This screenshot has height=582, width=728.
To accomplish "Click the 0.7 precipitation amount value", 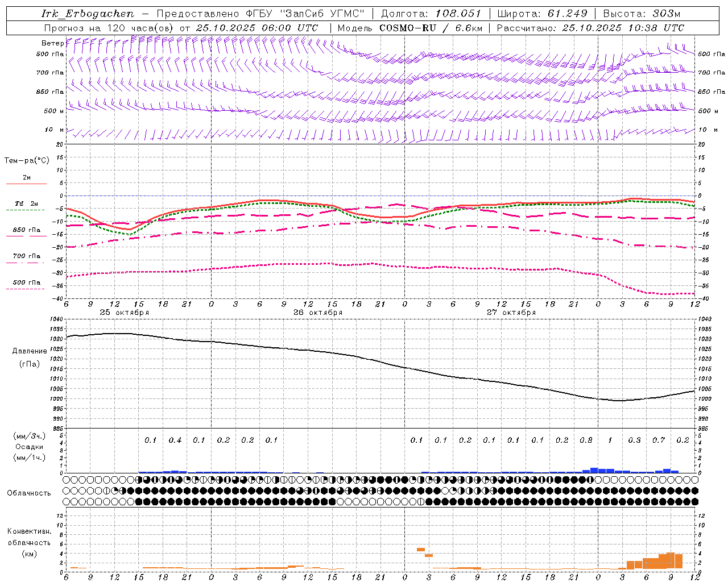I will pyautogui.click(x=659, y=440).
